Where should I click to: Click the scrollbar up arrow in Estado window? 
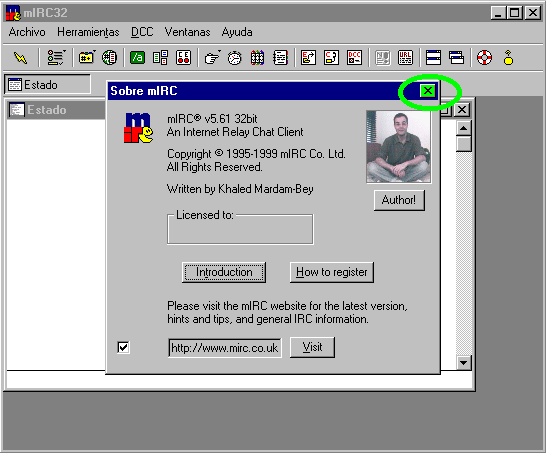pos(463,128)
